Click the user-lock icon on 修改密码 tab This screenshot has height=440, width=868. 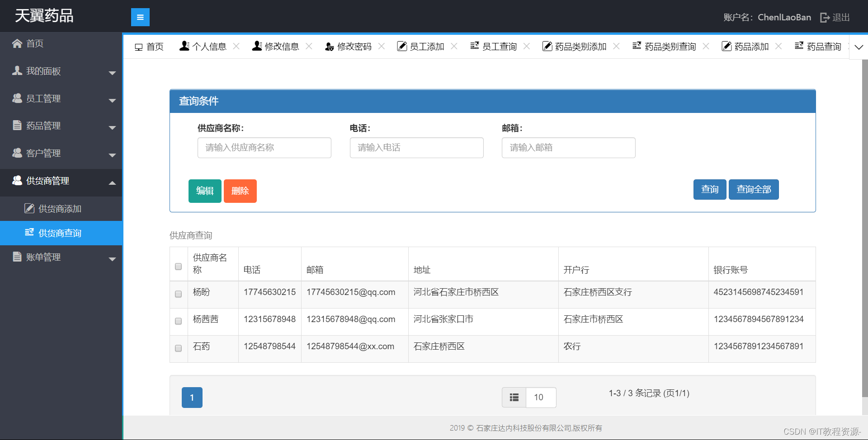(330, 46)
